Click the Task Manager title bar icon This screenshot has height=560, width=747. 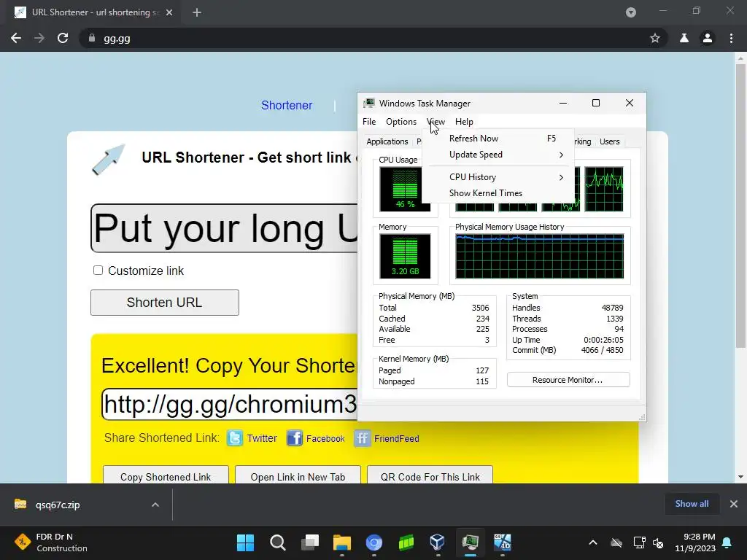(x=369, y=104)
